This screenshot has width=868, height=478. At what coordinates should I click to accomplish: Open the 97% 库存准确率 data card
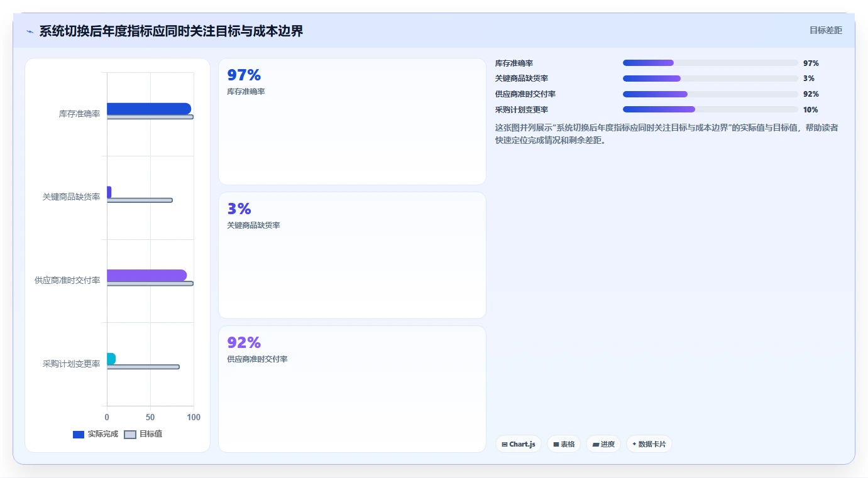pos(352,122)
